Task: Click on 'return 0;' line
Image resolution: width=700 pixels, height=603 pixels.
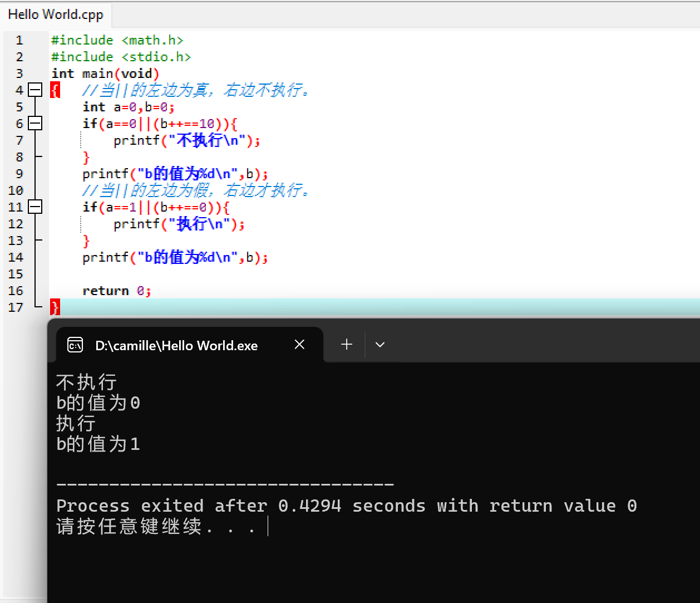Action: (x=117, y=291)
